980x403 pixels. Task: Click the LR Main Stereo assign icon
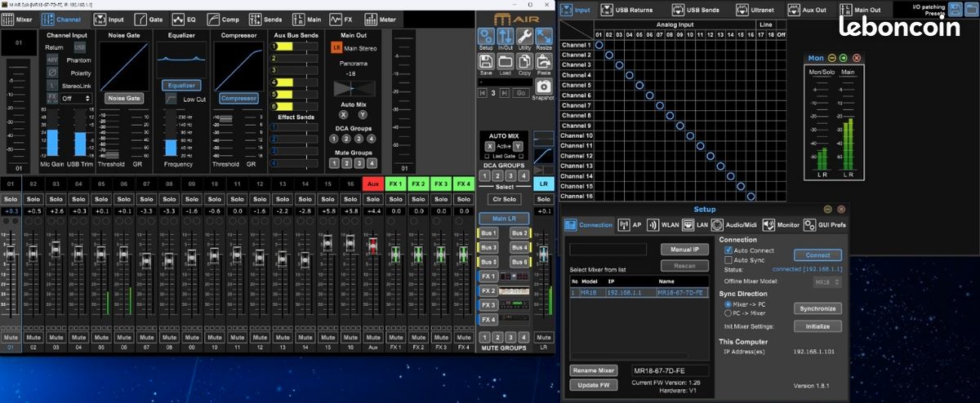point(336,48)
